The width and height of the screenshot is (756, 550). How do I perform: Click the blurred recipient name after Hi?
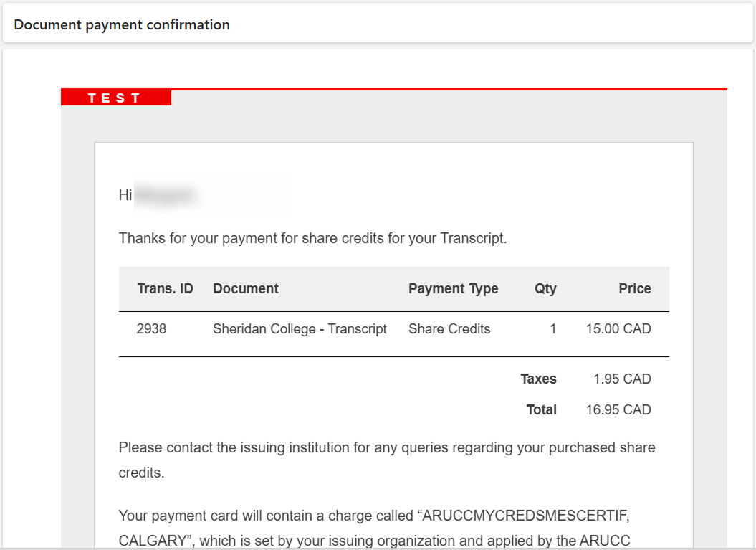pyautogui.click(x=166, y=195)
